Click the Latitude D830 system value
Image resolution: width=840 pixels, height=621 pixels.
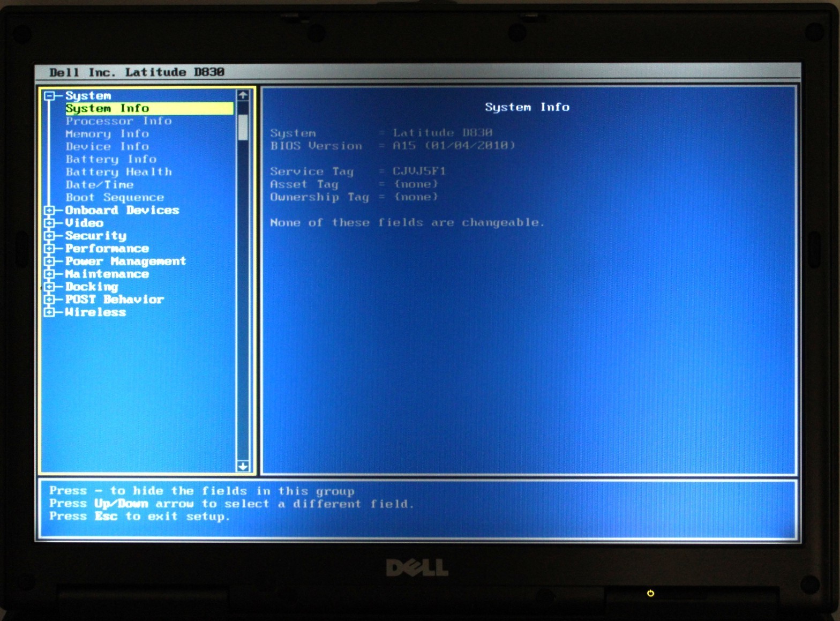pos(442,133)
